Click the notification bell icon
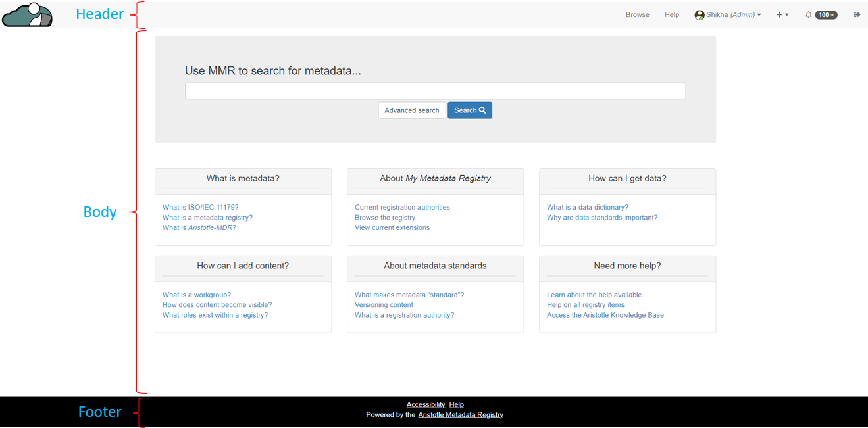Image resolution: width=868 pixels, height=428 pixels. coord(808,14)
